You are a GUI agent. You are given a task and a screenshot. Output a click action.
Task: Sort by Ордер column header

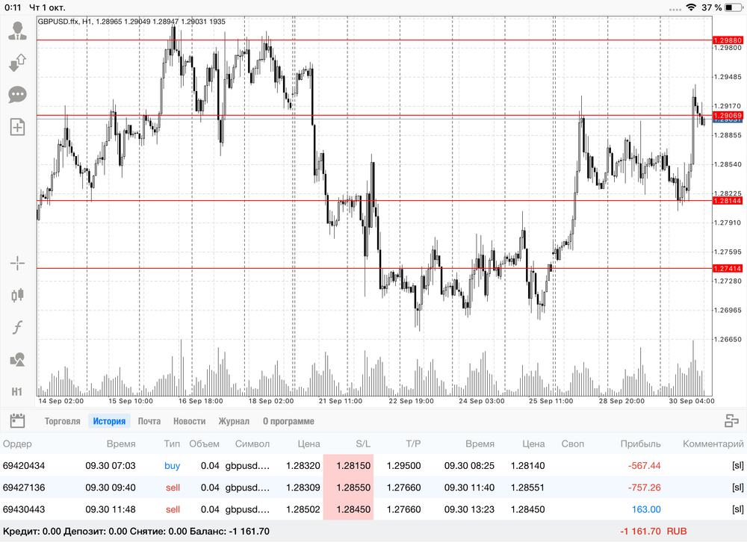pyautogui.click(x=17, y=444)
